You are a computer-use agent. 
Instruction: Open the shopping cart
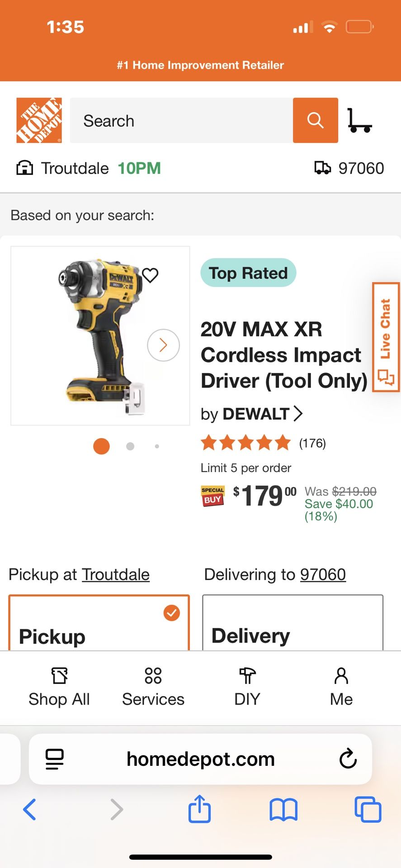point(359,120)
